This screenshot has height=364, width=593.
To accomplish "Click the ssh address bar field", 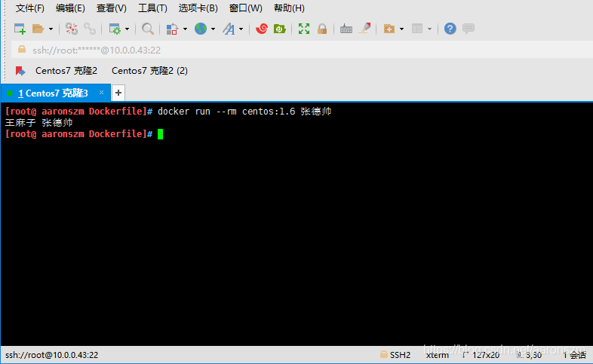I will (302, 50).
